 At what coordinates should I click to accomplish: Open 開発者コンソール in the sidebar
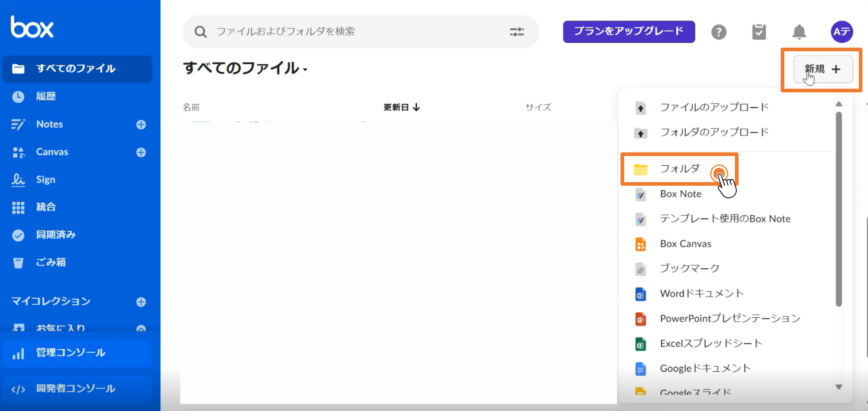(77, 389)
